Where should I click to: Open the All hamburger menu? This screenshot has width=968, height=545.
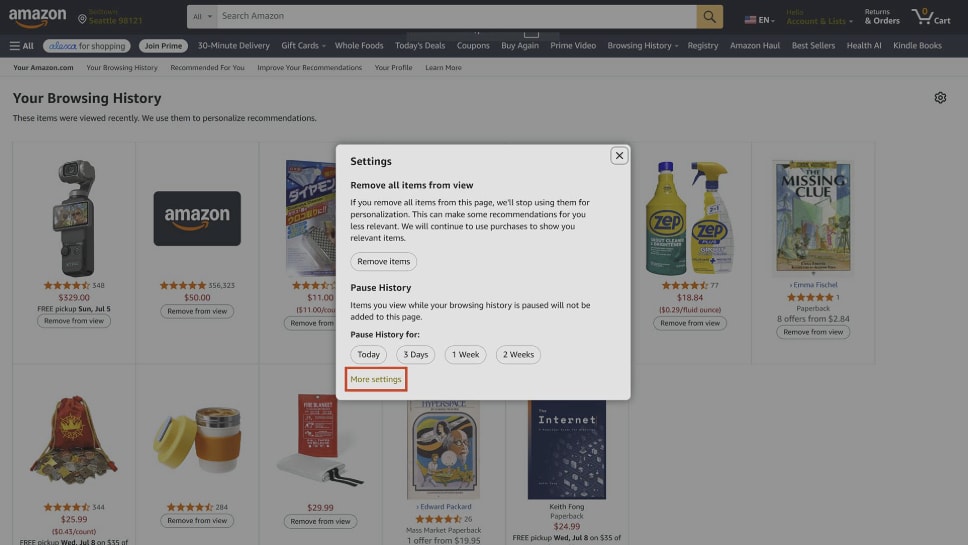pos(22,46)
